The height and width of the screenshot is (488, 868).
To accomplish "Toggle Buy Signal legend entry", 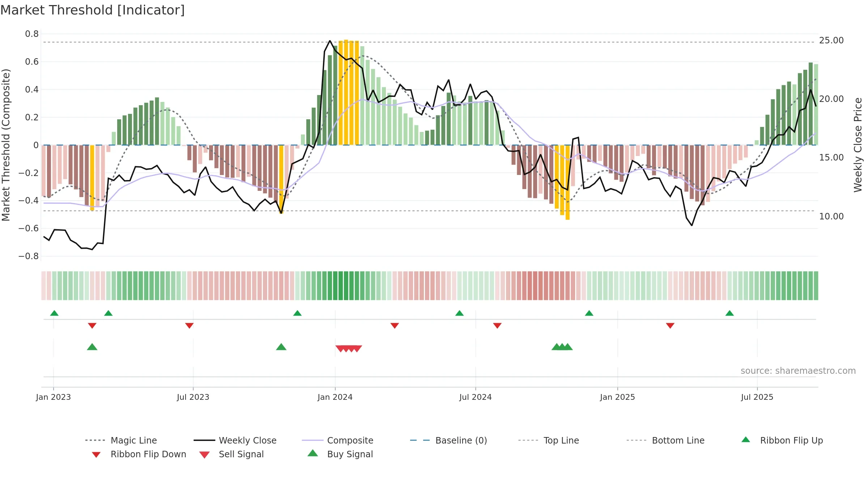I will 340,454.
